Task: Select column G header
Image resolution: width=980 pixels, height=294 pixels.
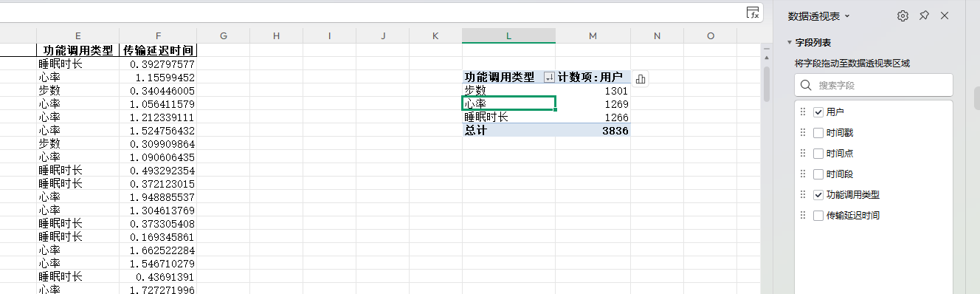Action: pos(223,35)
